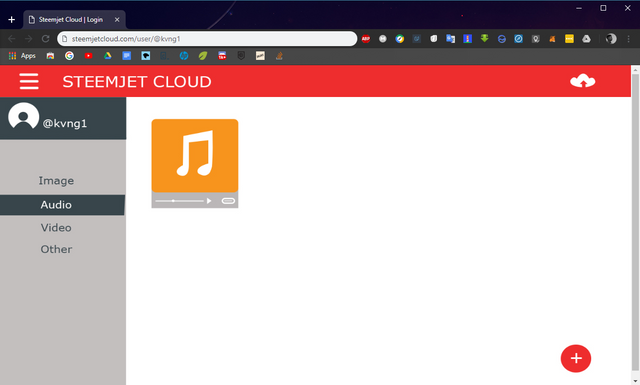Click the STEEMJET CLOUD title
The image size is (640, 385).
tap(137, 82)
